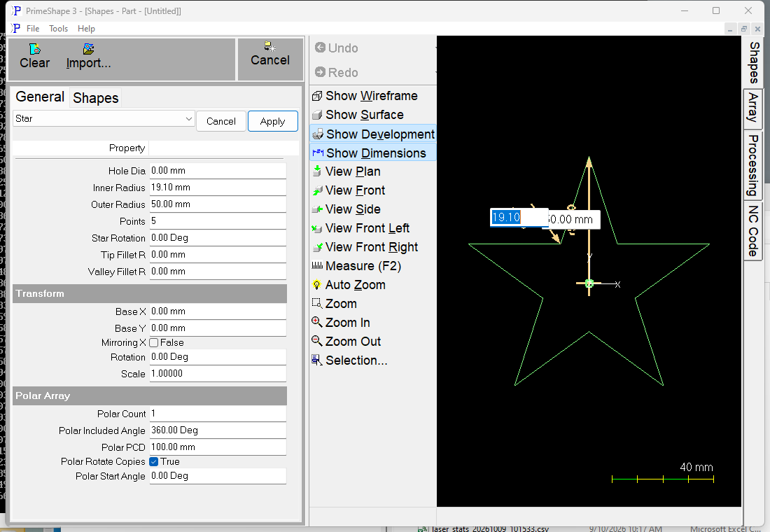Toggle the Show Development option
The width and height of the screenshot is (770, 532).
pyautogui.click(x=372, y=134)
